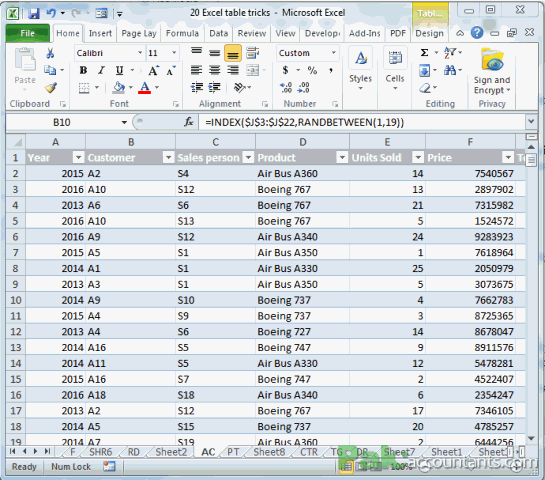545x480 pixels.
Task: Open the Customer column filter dropdown
Action: (169, 157)
